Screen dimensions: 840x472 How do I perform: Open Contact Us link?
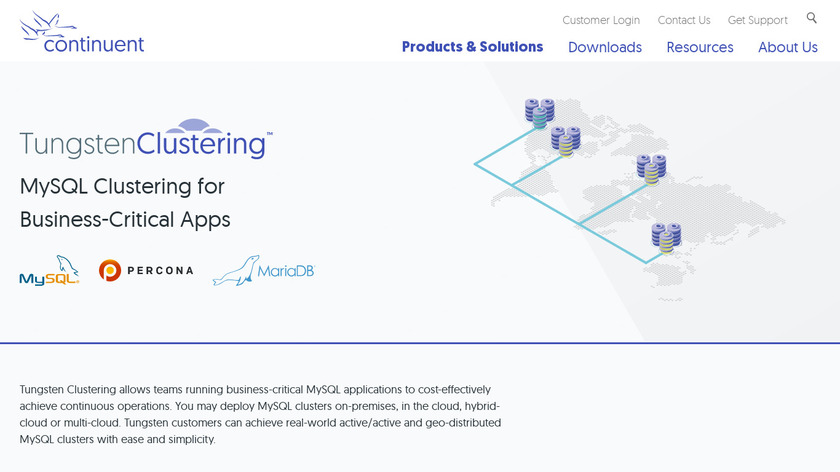pyautogui.click(x=684, y=20)
